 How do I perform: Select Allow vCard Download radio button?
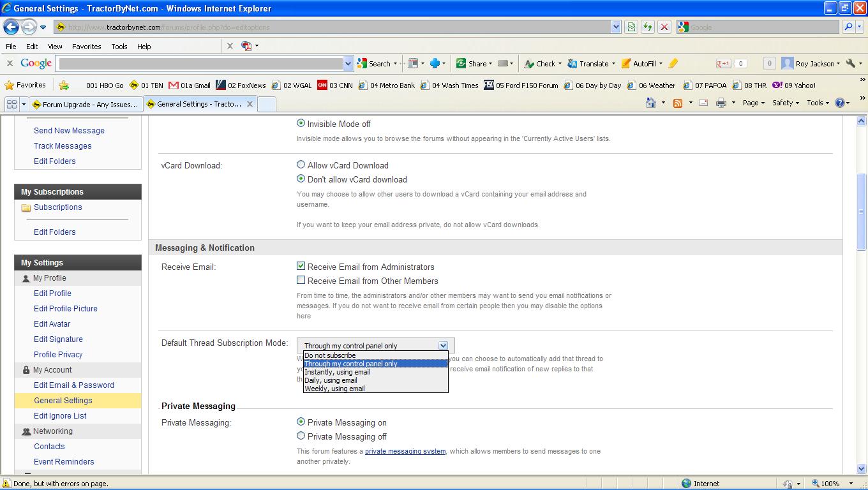301,165
